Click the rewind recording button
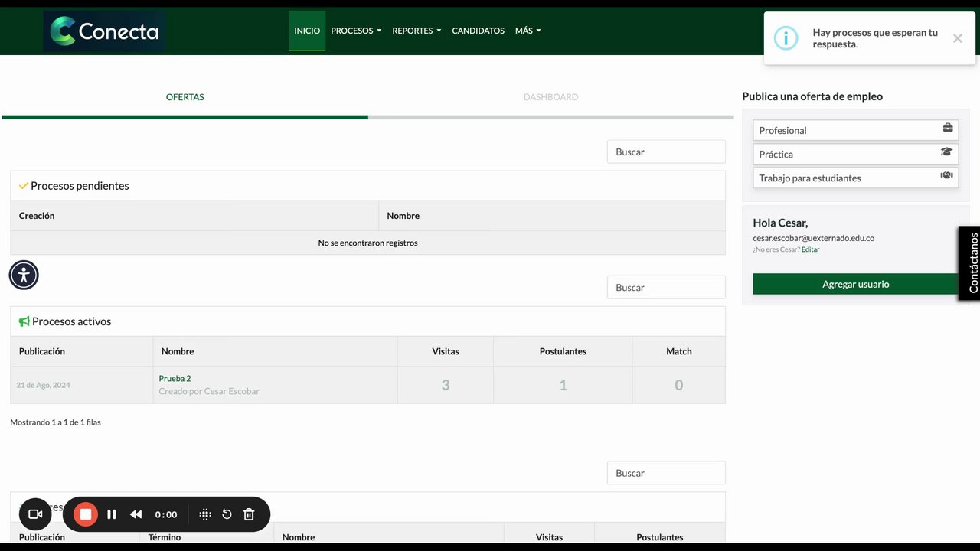This screenshot has width=980, height=551. [x=136, y=514]
